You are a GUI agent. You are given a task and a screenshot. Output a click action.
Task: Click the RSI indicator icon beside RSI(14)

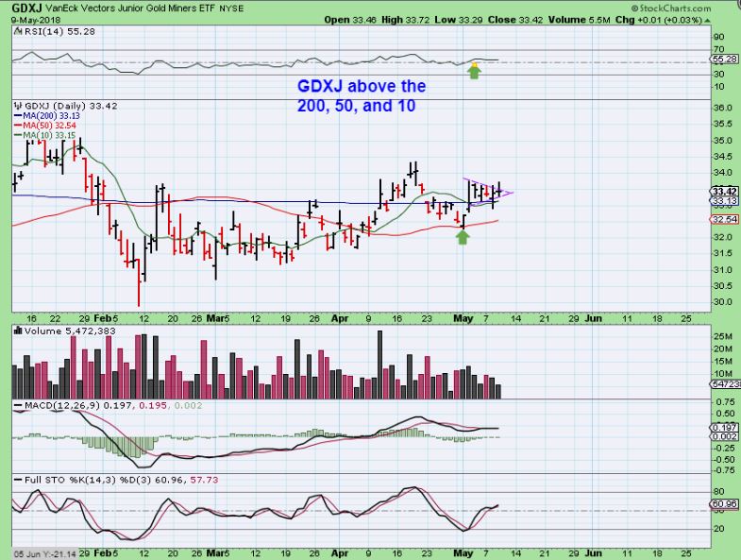(18, 32)
